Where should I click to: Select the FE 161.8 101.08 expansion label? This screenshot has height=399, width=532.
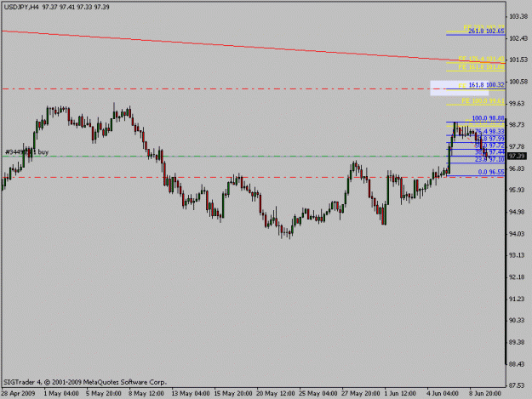[482, 67]
